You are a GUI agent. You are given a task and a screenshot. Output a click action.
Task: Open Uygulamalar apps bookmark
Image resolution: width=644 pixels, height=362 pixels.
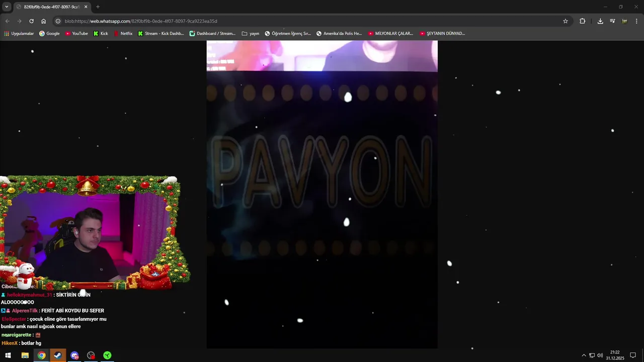(19, 34)
